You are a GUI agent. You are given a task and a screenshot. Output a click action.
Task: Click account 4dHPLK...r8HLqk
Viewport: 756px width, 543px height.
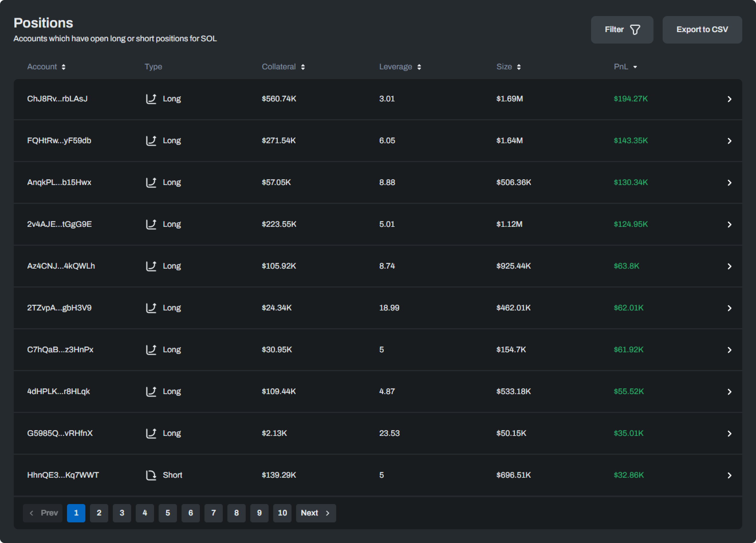(58, 391)
